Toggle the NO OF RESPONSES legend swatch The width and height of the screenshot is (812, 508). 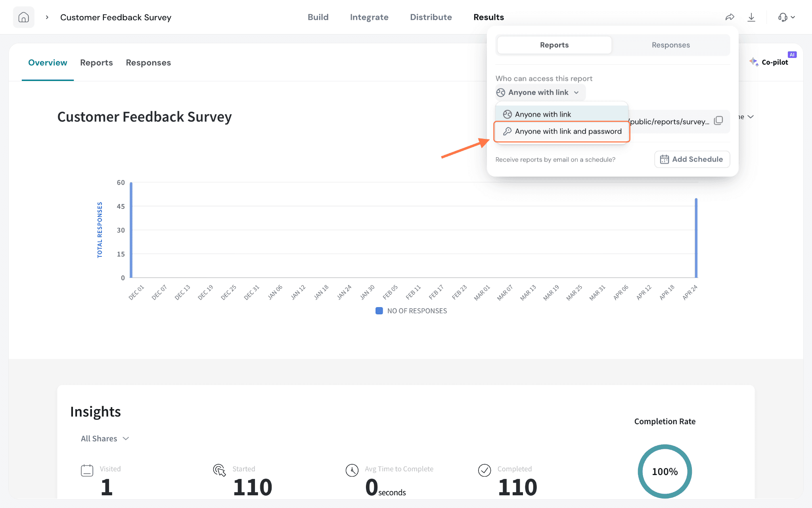(379, 311)
